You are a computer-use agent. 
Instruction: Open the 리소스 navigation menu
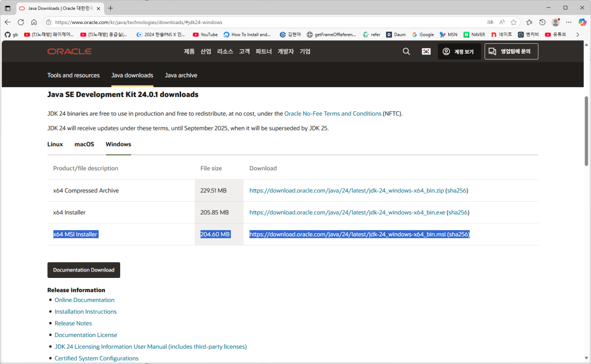click(x=225, y=52)
